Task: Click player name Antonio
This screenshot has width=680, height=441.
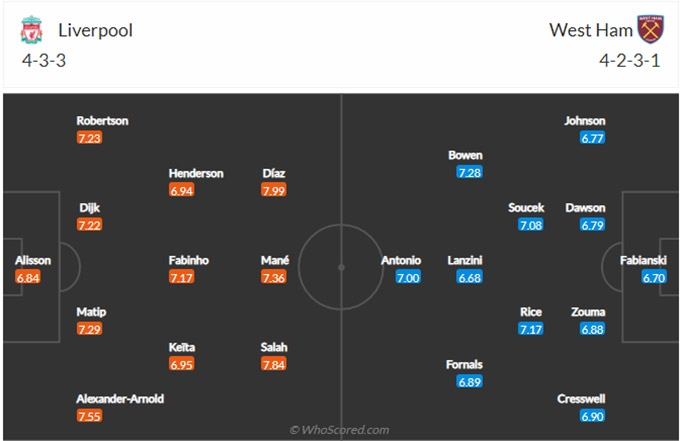Action: pyautogui.click(x=401, y=260)
